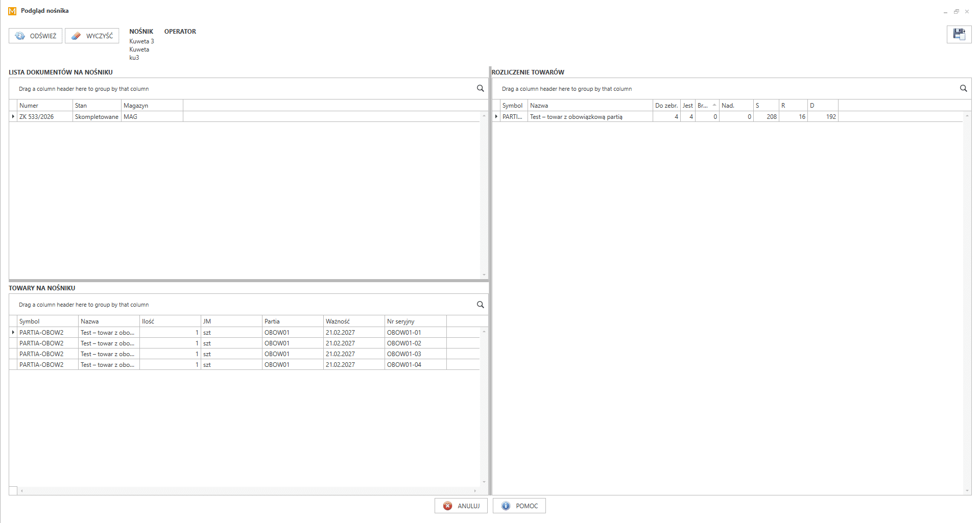This screenshot has width=980, height=523.
Task: Click row indicator arrow of ZK 533/2026
Action: click(x=13, y=116)
